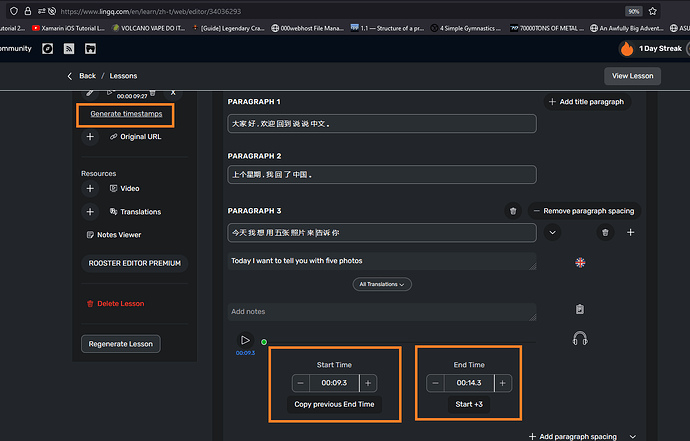Click the trash icon beside the sentence dropdown
This screenshot has width=690, height=441.
[x=605, y=232]
